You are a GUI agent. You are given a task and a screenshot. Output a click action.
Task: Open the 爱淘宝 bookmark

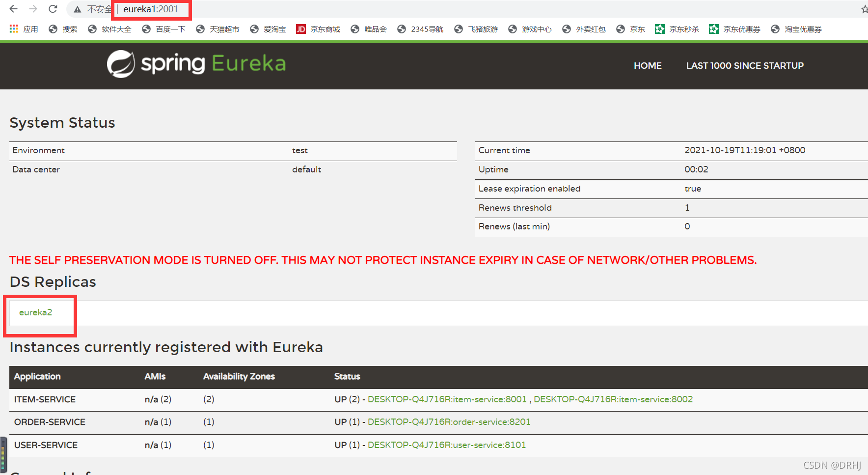[x=268, y=29]
